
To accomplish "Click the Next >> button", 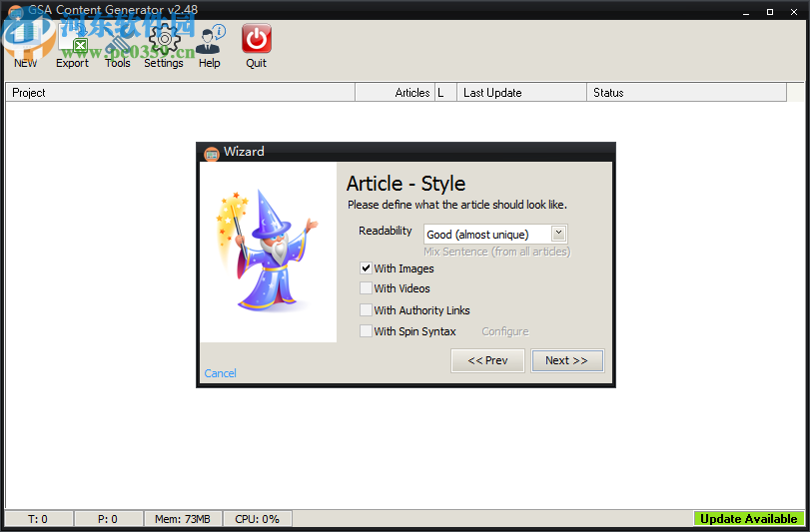I will point(567,360).
